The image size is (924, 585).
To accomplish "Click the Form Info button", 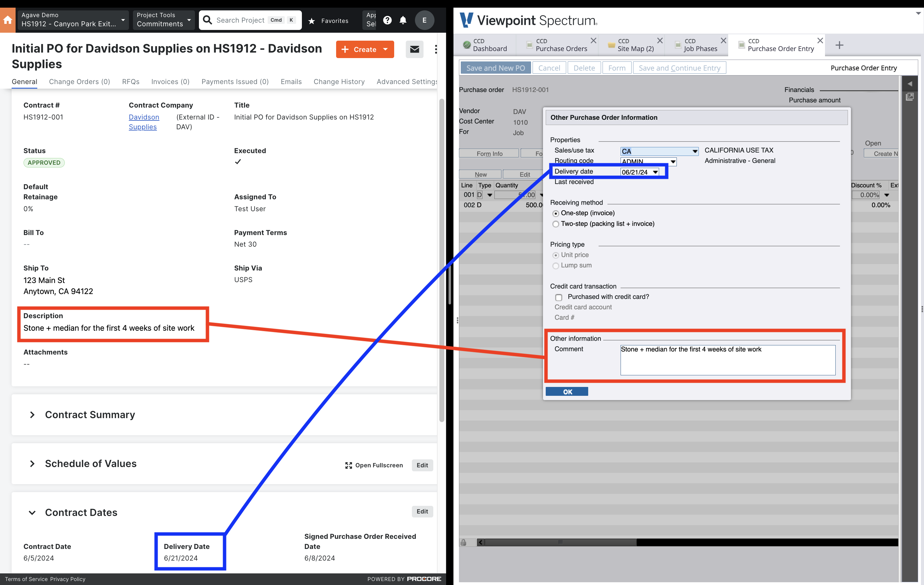I will pyautogui.click(x=489, y=153).
